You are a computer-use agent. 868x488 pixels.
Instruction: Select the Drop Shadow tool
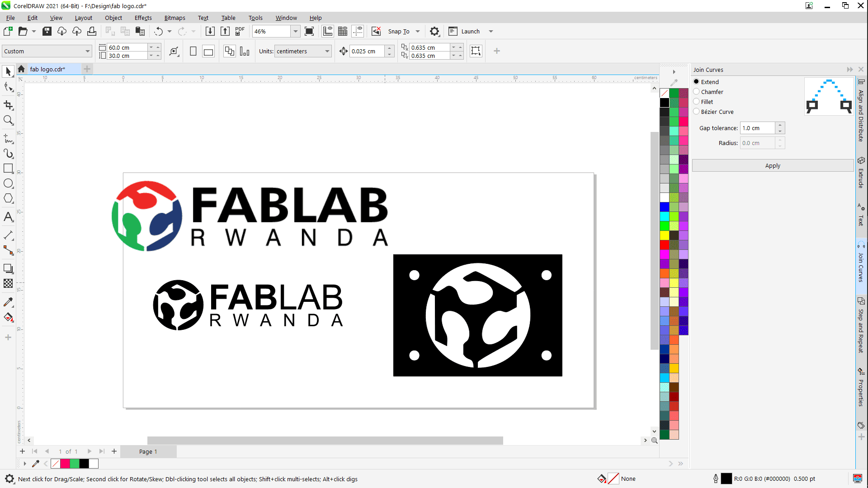(x=8, y=268)
